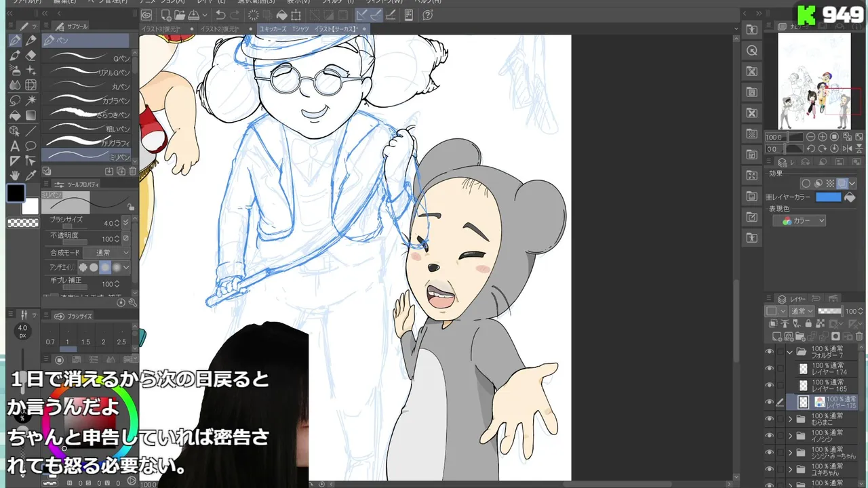This screenshot has width=868, height=488.
Task: Click the black main color swatch
Action: tap(16, 194)
